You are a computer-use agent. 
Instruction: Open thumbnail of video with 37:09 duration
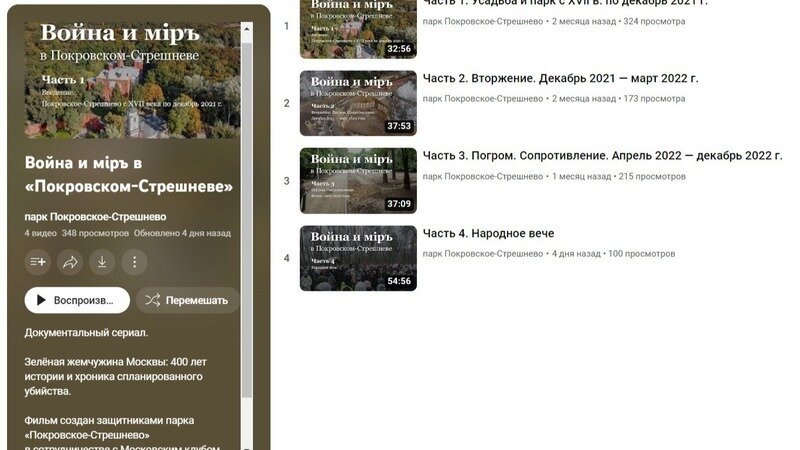[x=358, y=181]
